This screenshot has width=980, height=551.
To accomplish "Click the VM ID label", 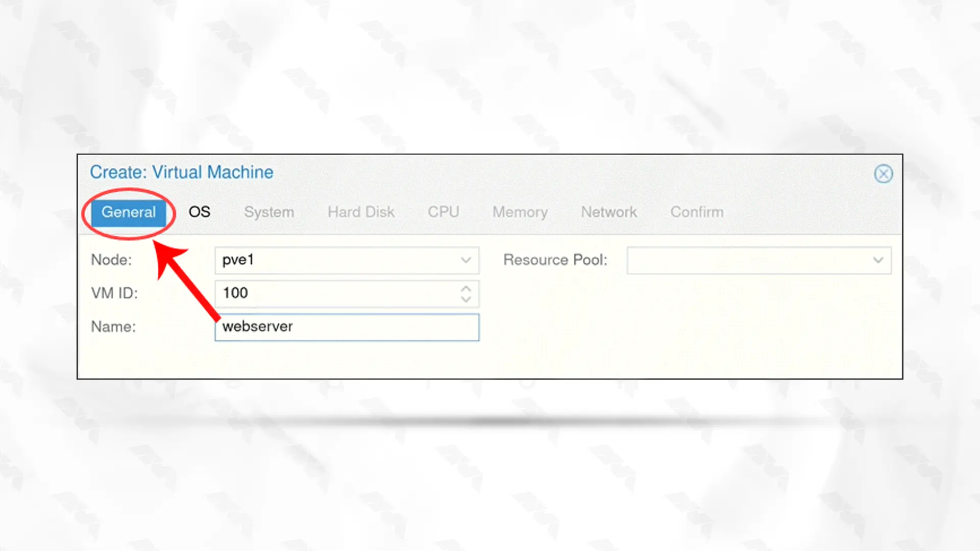I will pos(114,293).
